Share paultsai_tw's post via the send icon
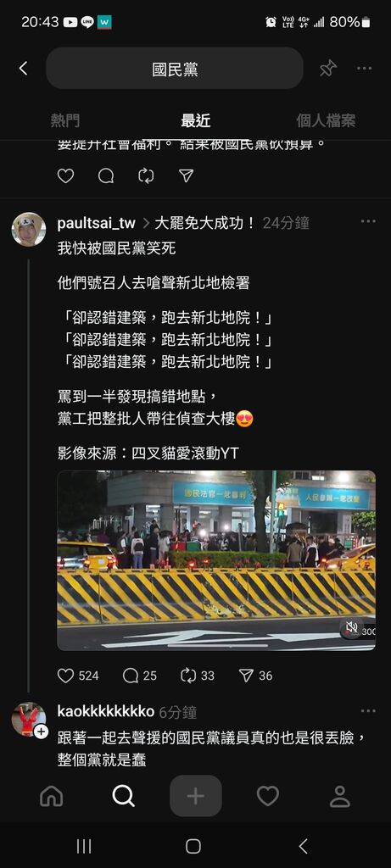Screen dimensions: 391x868 point(246,676)
